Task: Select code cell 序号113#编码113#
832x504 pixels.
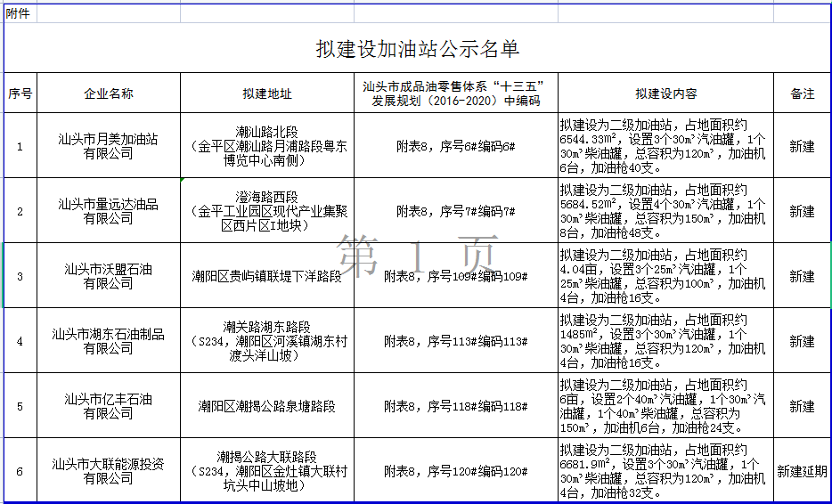Action: pyautogui.click(x=456, y=341)
